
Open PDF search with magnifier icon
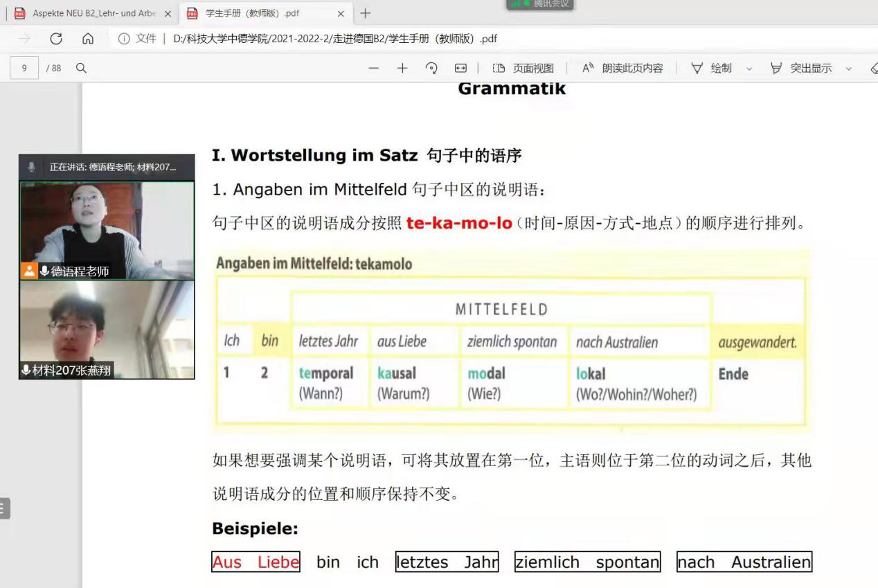[81, 68]
